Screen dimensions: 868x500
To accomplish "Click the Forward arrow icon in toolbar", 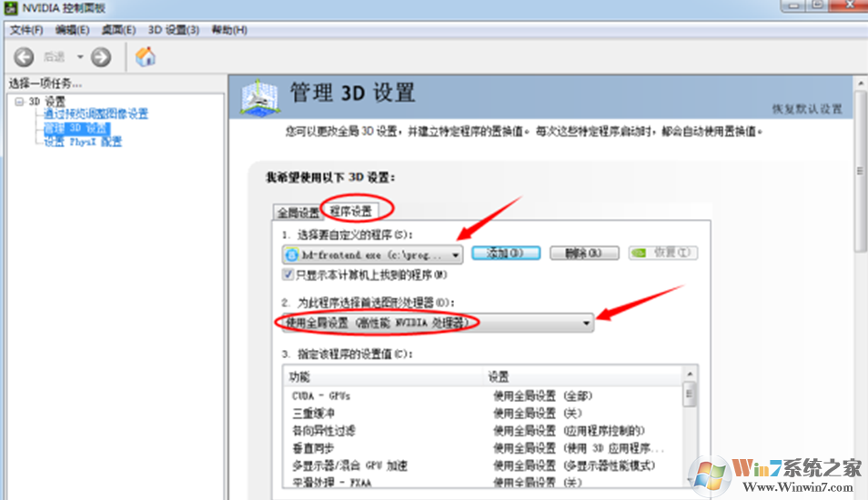I will pos(101,57).
